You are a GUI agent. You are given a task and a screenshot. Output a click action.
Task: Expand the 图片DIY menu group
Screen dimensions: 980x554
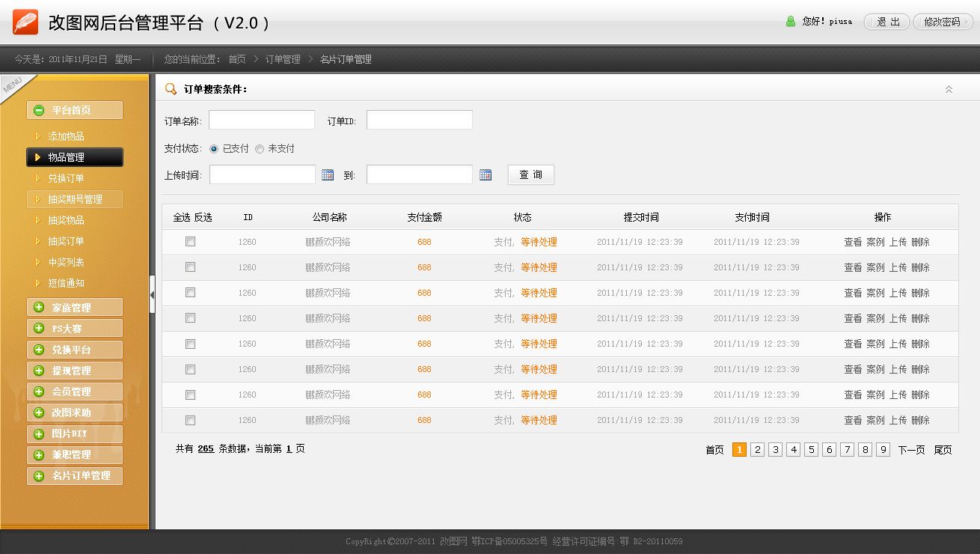point(75,433)
